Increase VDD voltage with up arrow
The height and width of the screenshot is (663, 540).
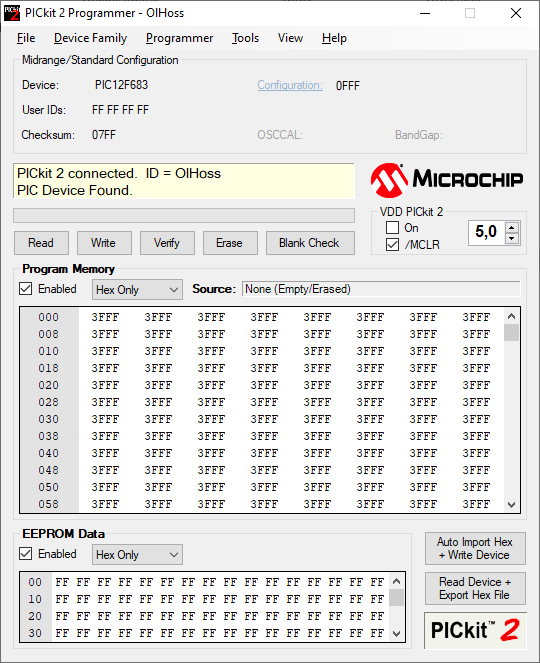512,227
